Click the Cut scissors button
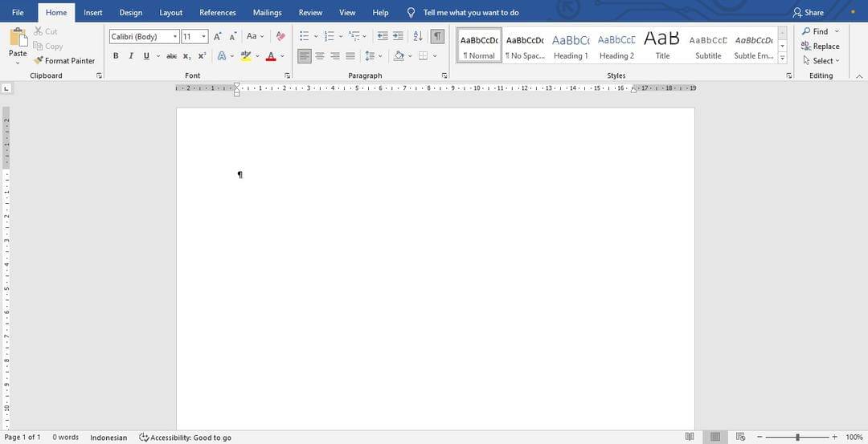Screen dimensions: 868x444 pos(45,31)
